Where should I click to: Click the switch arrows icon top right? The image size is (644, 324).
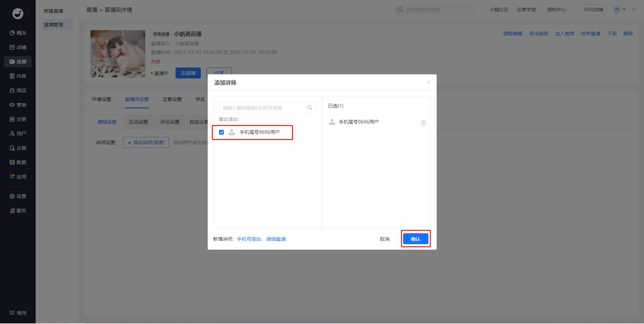pos(634,10)
